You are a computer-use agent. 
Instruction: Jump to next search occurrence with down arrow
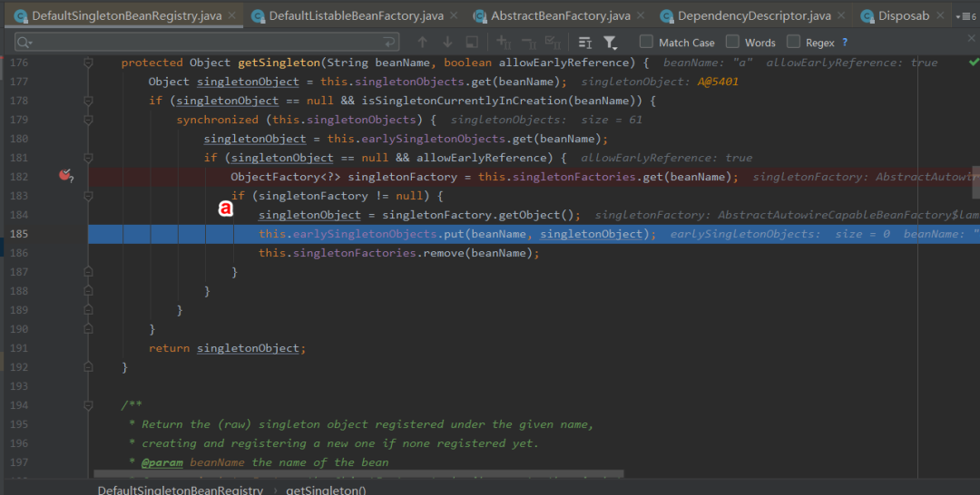tap(447, 43)
